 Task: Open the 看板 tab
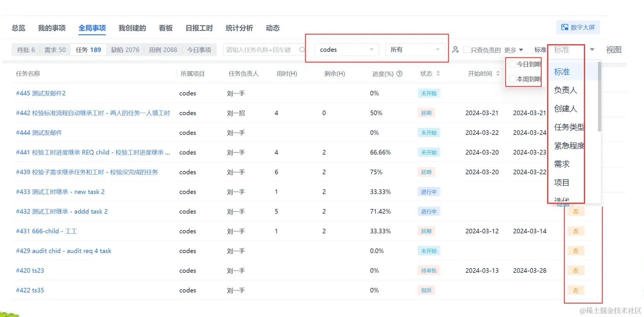[165, 28]
